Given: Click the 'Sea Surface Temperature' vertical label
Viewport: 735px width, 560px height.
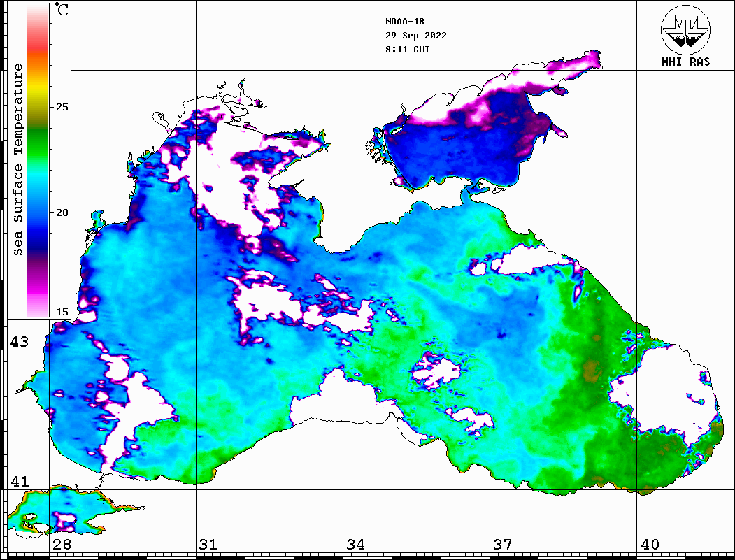Looking at the screenshot, I should [x=17, y=160].
